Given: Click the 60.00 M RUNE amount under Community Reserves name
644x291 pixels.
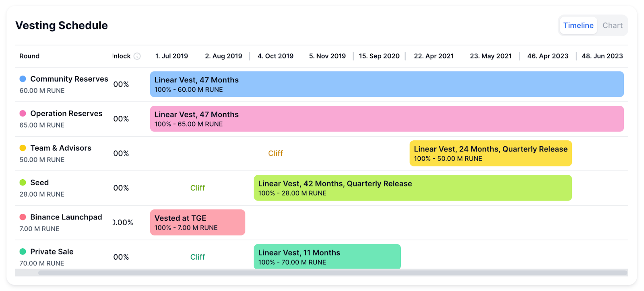Looking at the screenshot, I should pyautogui.click(x=42, y=91).
